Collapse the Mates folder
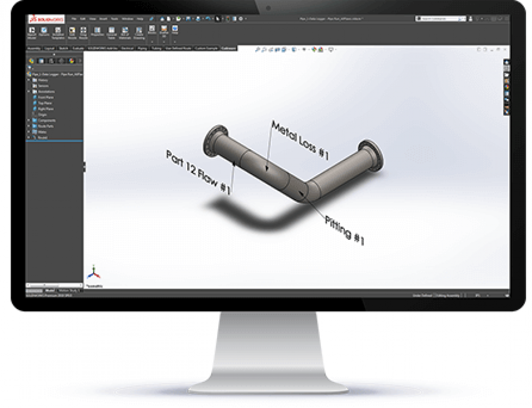 [x=28, y=132]
